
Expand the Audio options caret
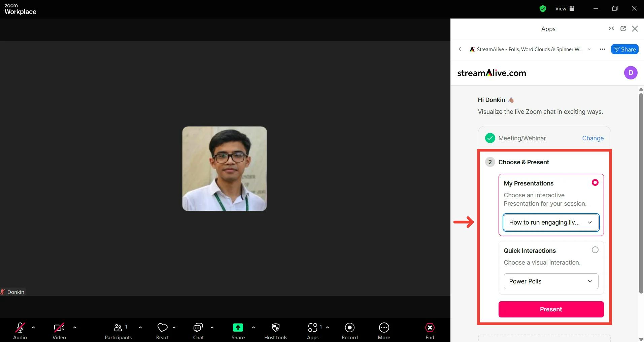tap(33, 327)
